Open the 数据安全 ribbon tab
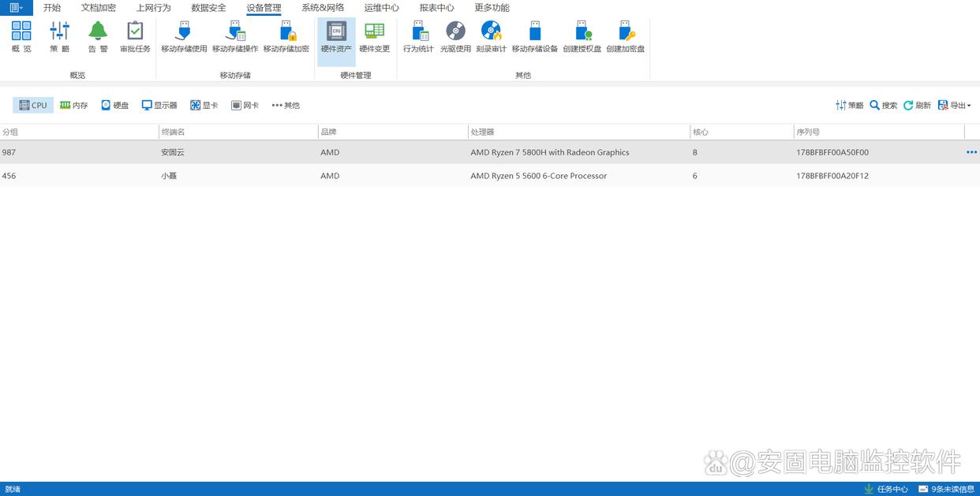The width and height of the screenshot is (980, 496). coord(208,8)
